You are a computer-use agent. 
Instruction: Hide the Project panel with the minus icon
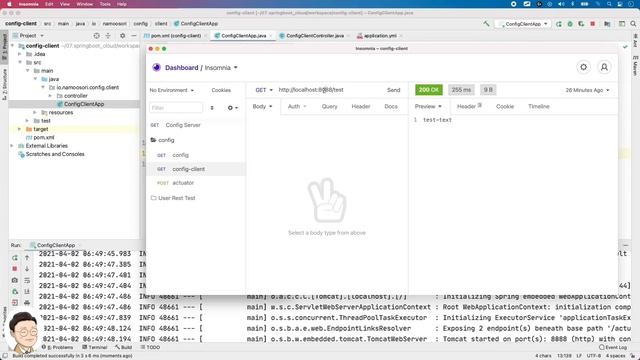(x=133, y=36)
